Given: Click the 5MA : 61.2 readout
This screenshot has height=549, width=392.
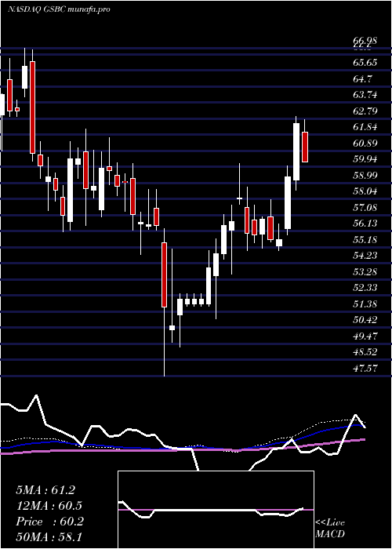Looking at the screenshot, I should [45, 490].
